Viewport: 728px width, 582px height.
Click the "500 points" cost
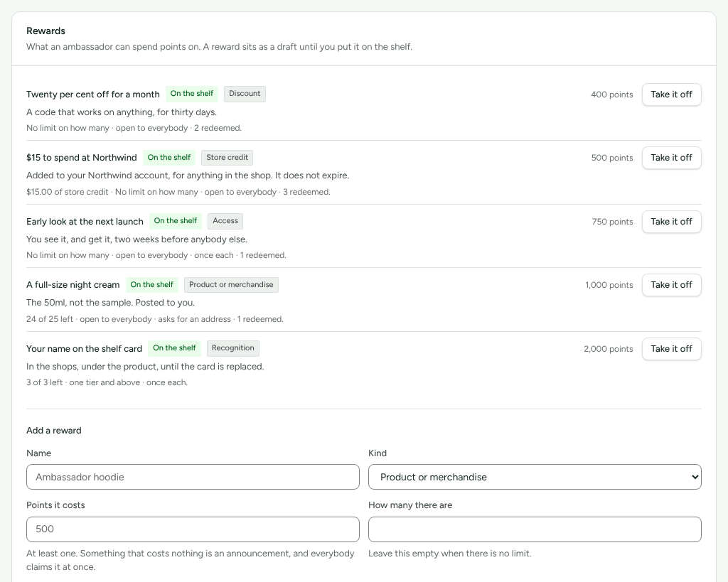point(612,158)
